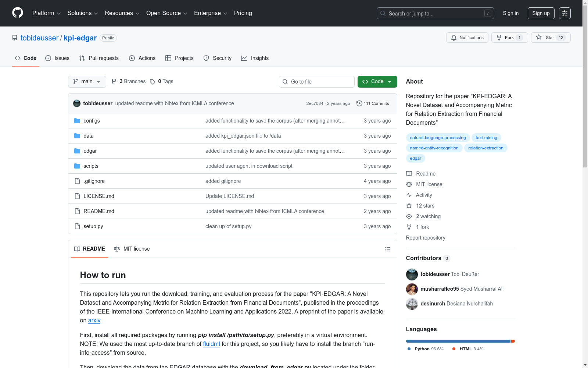Switch to the Pull requests tab
The width and height of the screenshot is (588, 368).
click(x=99, y=58)
